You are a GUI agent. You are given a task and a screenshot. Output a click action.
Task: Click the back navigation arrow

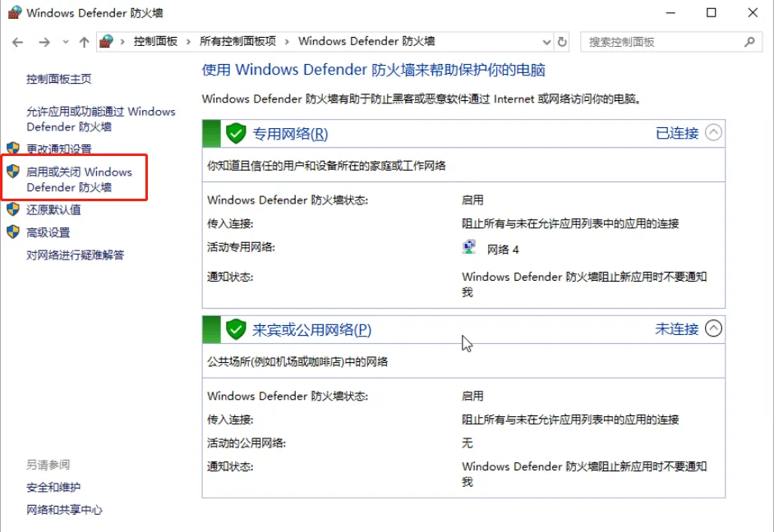(x=16, y=41)
